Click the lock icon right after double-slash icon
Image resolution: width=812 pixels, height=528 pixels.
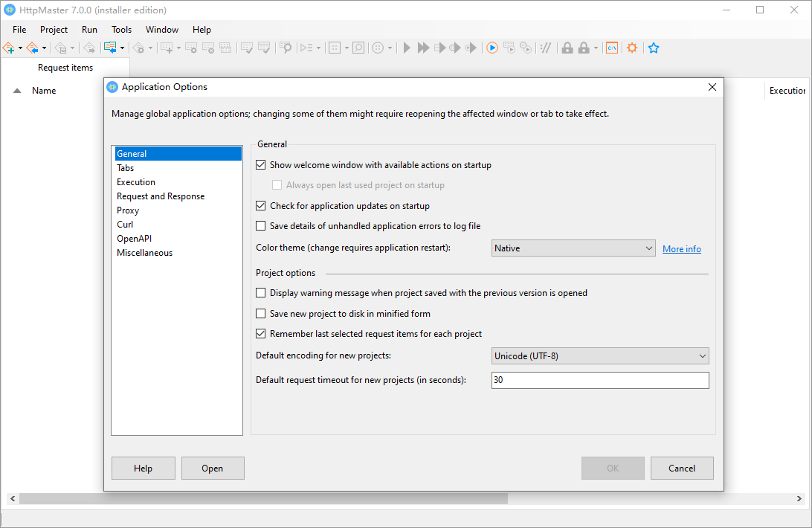pyautogui.click(x=567, y=48)
